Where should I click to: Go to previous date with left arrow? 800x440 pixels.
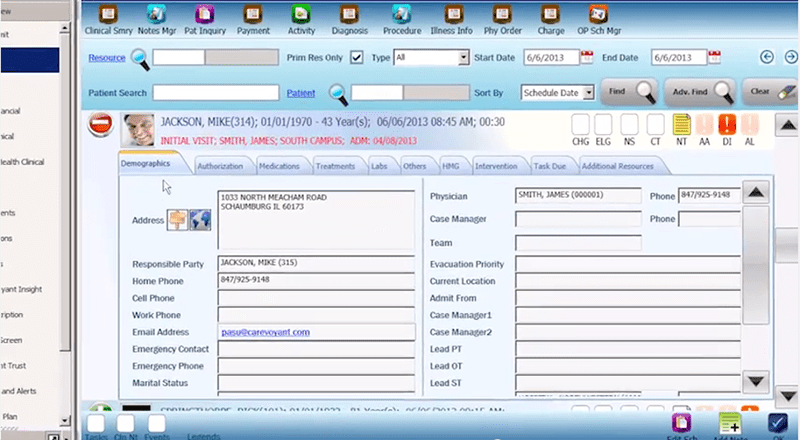point(767,57)
